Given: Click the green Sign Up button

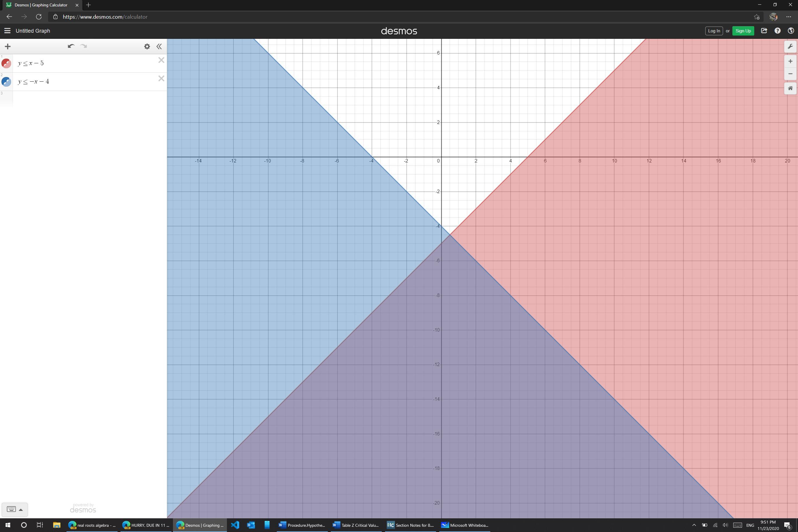Looking at the screenshot, I should 743,31.
